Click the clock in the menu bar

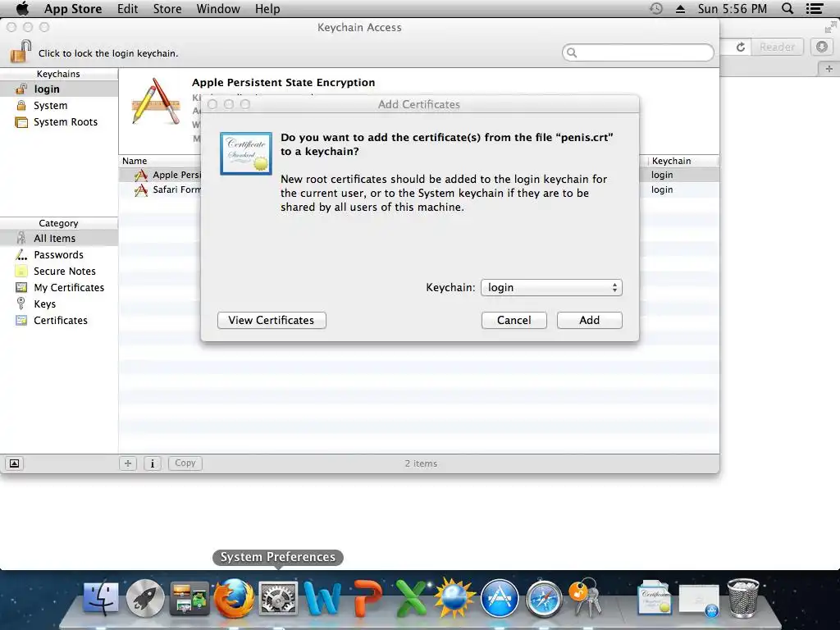coord(733,8)
